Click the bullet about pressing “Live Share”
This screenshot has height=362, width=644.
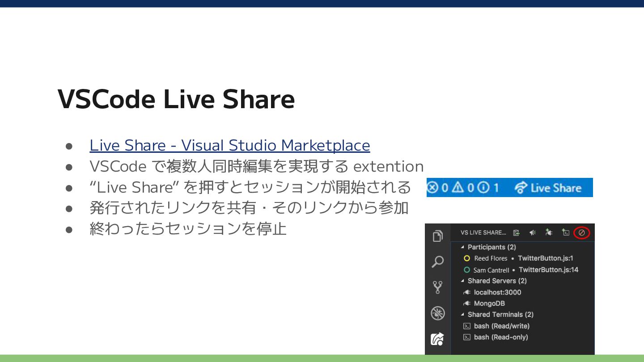[250, 187]
